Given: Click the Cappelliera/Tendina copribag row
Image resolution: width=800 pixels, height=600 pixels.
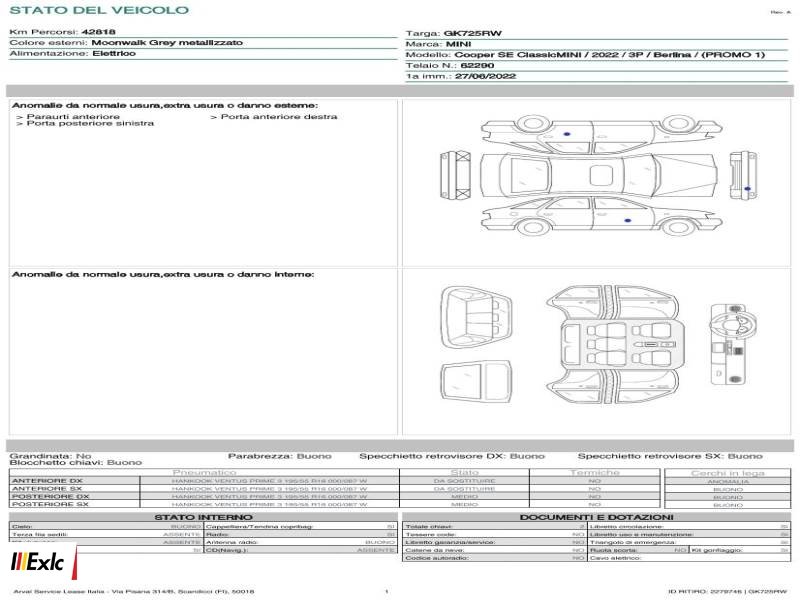Looking at the screenshot, I should pos(301,527).
